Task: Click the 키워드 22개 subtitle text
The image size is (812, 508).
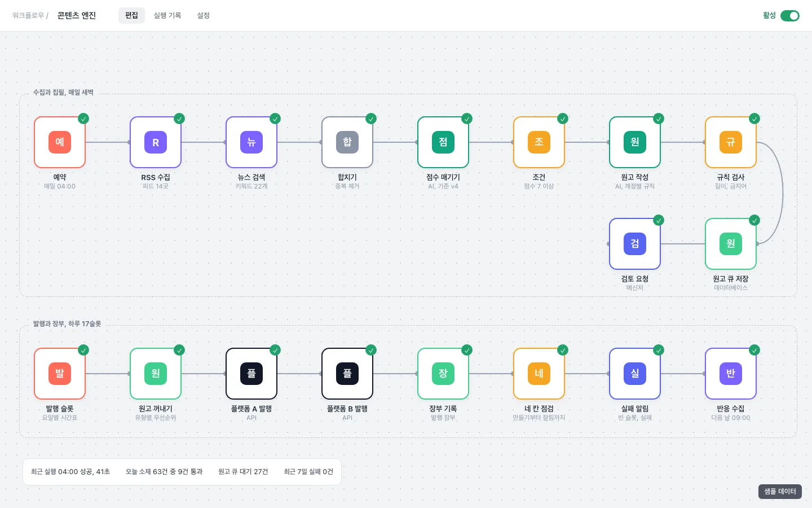Action: pyautogui.click(x=251, y=186)
